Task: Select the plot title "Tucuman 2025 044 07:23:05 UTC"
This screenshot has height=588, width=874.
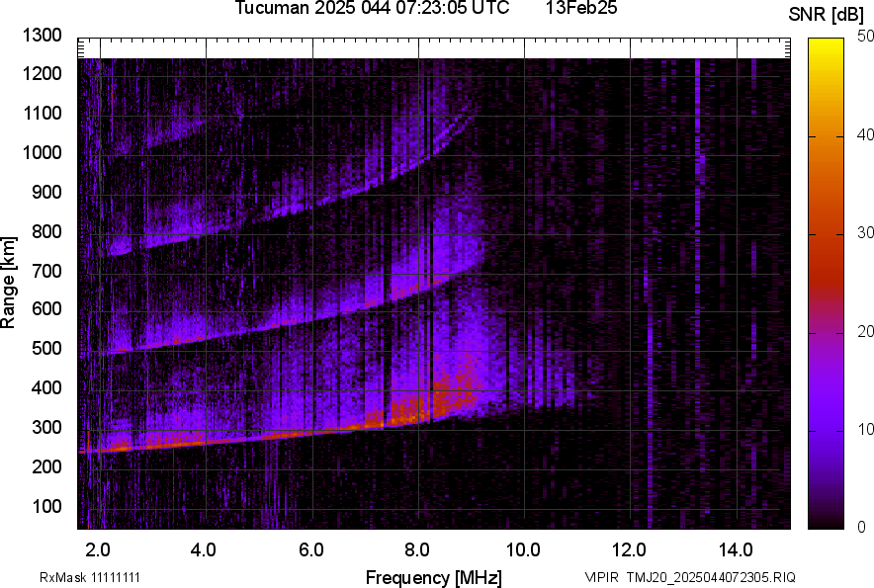Action: point(373,9)
